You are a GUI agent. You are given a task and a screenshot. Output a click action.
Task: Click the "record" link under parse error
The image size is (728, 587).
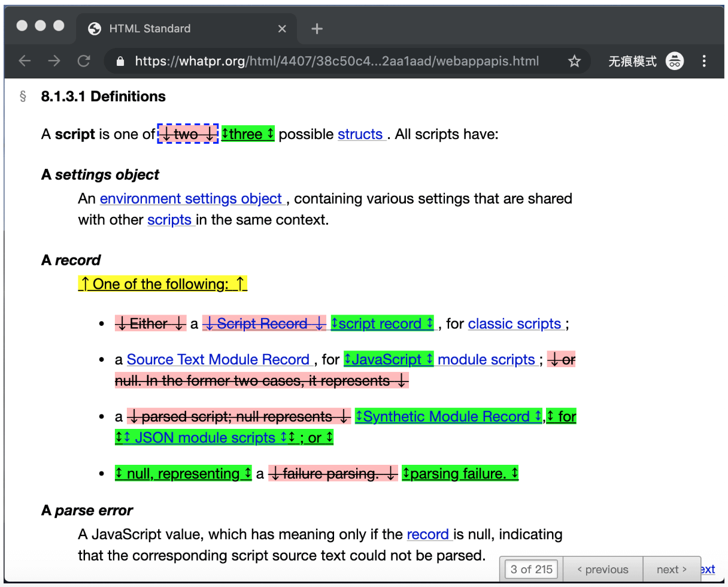click(428, 534)
